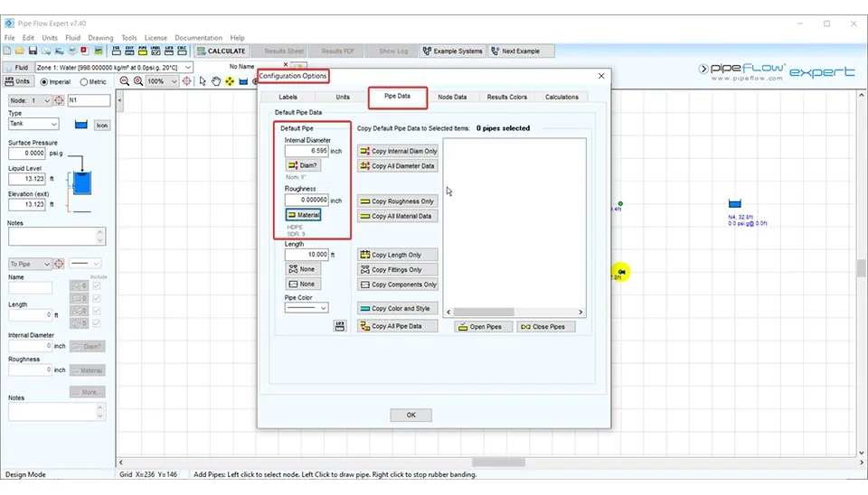Click the zoom in magnifier icon

tap(138, 81)
